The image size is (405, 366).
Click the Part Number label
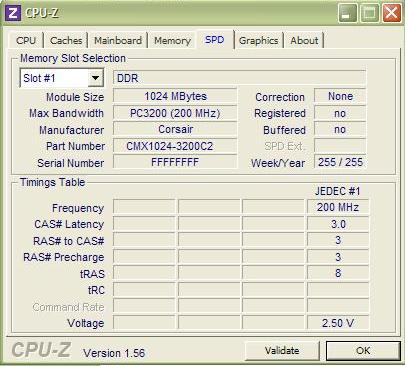click(75, 146)
